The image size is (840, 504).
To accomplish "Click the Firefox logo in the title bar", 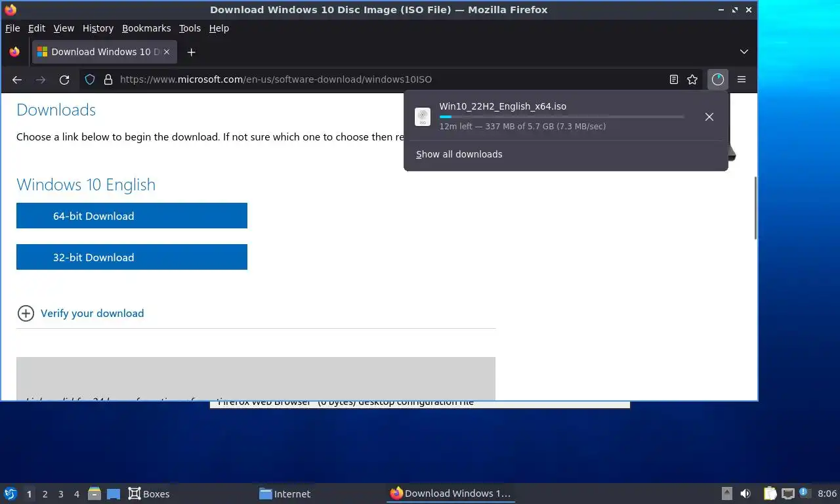I will point(10,10).
